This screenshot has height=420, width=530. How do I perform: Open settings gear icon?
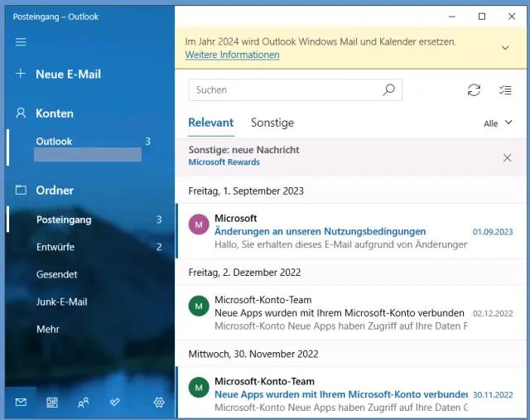(x=159, y=403)
